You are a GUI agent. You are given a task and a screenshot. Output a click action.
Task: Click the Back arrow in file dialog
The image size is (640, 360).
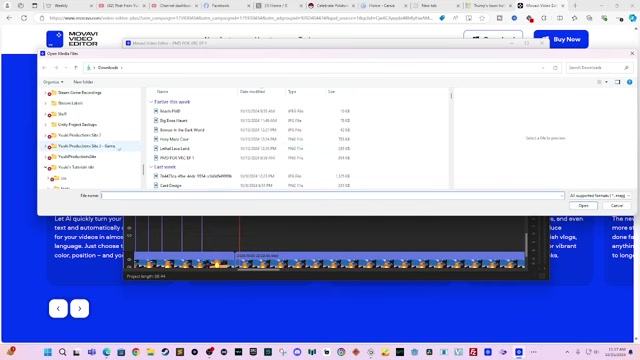click(44, 68)
